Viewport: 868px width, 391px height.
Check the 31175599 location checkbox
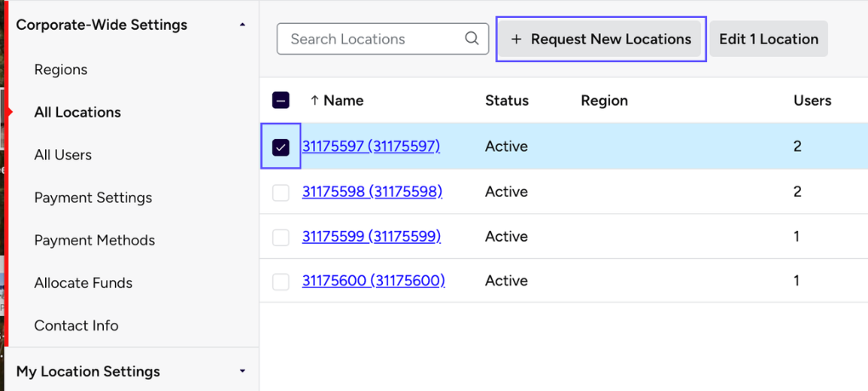click(x=281, y=237)
